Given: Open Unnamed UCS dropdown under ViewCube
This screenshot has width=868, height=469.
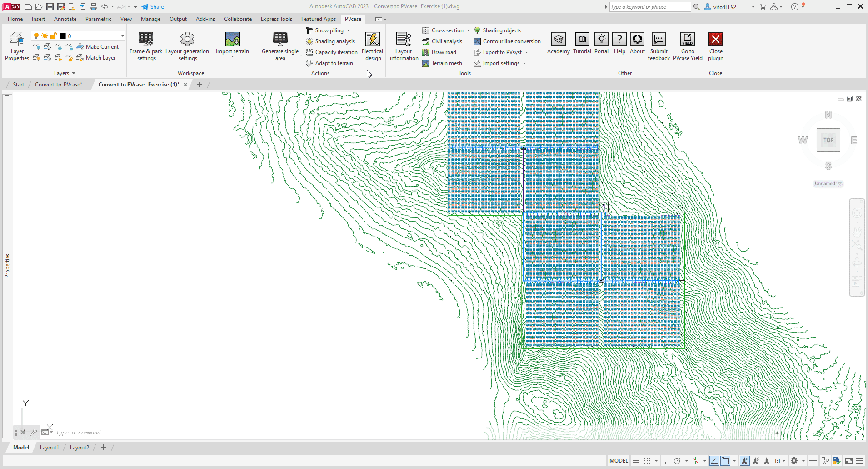Looking at the screenshot, I should pyautogui.click(x=828, y=183).
